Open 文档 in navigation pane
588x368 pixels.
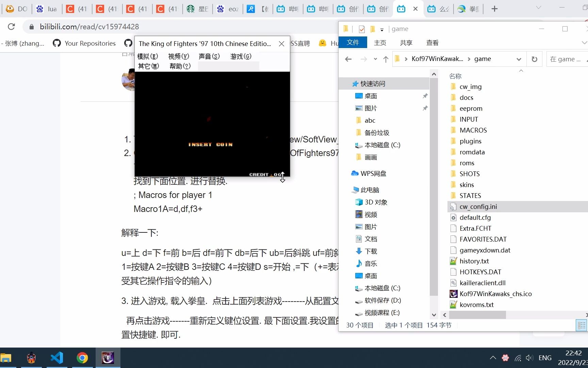coord(371,239)
